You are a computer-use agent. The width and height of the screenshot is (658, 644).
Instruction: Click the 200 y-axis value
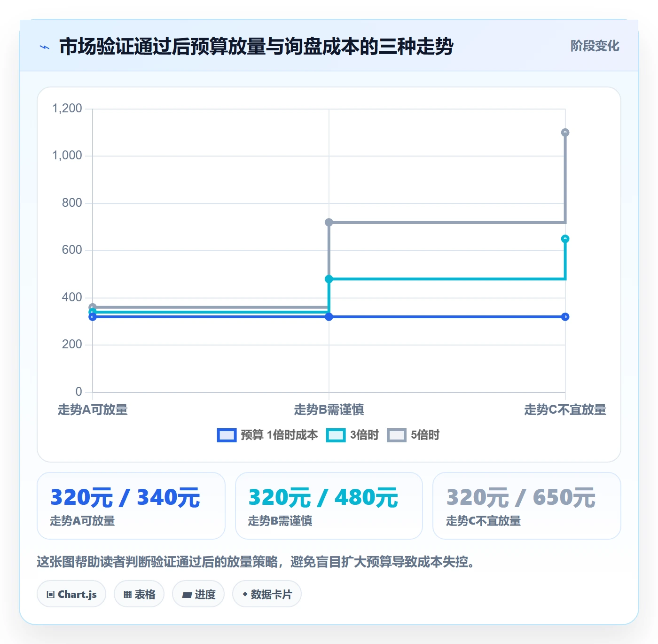pos(72,345)
